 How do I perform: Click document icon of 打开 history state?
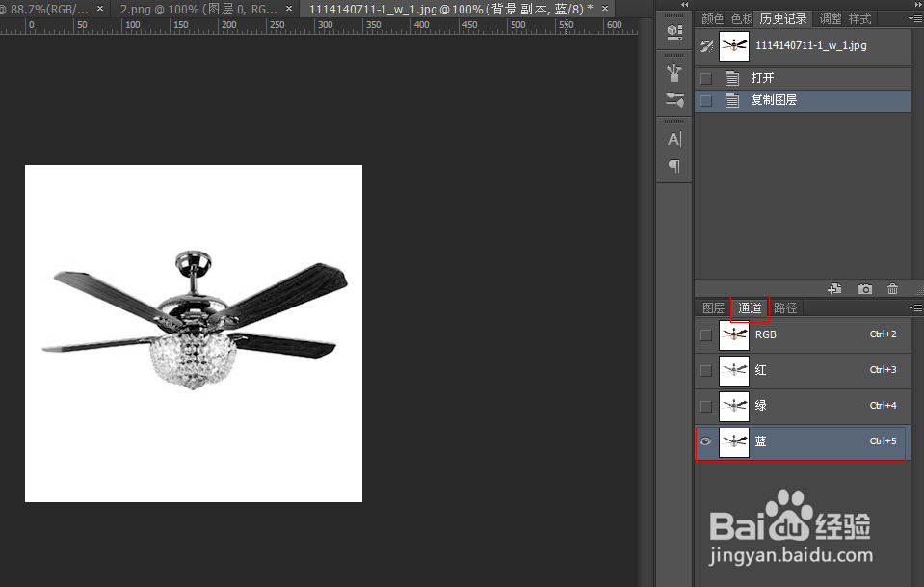click(x=732, y=78)
